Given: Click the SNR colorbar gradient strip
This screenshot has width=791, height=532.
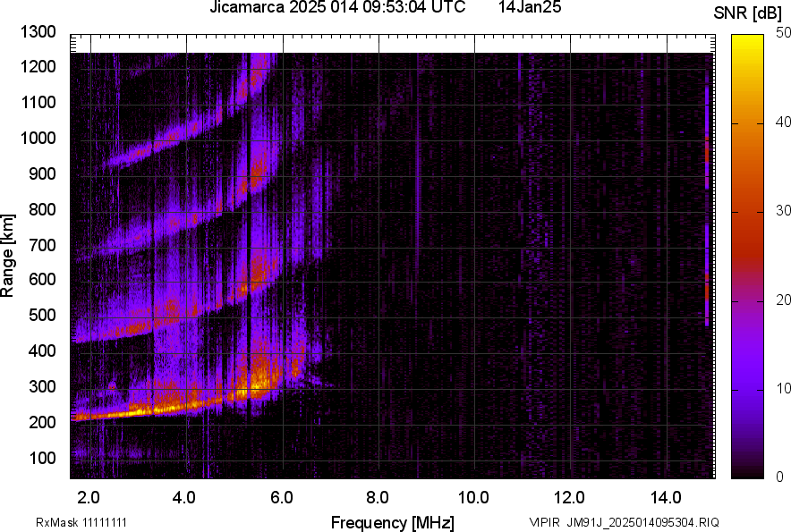Looking at the screenshot, I should tap(748, 257).
